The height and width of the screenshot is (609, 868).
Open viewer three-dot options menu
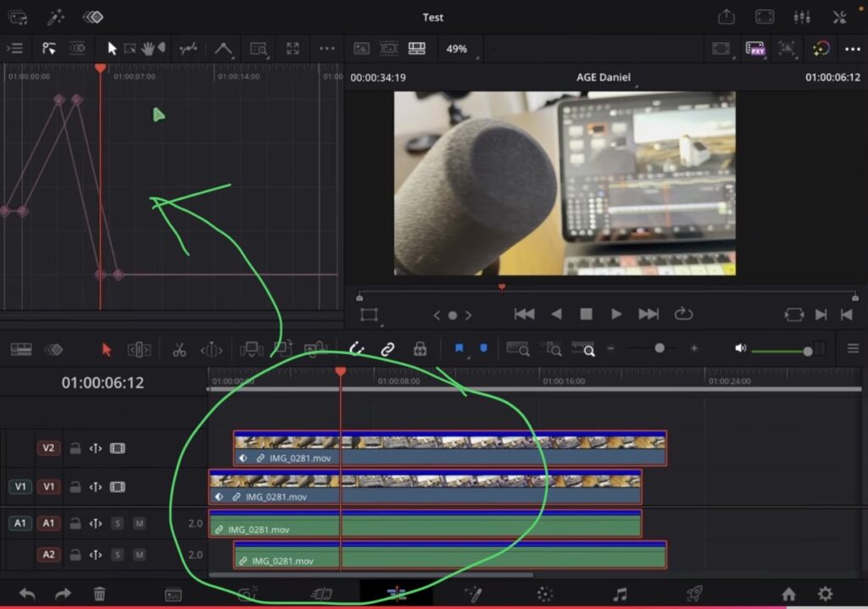click(x=853, y=49)
